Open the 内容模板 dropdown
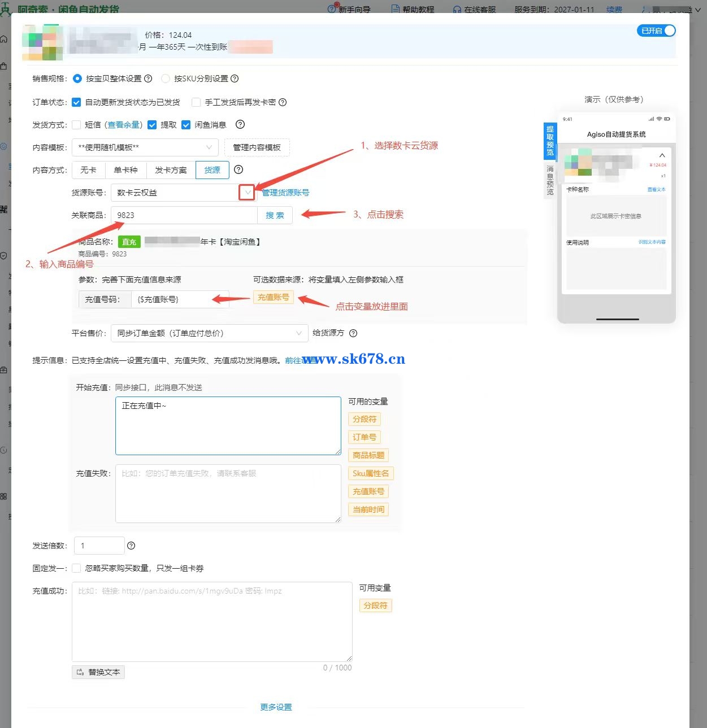 [145, 147]
